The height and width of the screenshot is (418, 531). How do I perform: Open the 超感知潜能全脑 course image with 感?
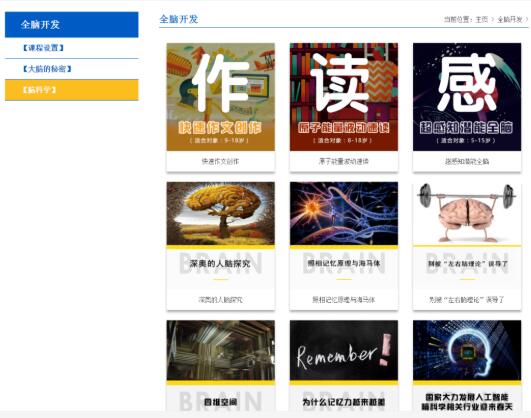click(x=467, y=97)
